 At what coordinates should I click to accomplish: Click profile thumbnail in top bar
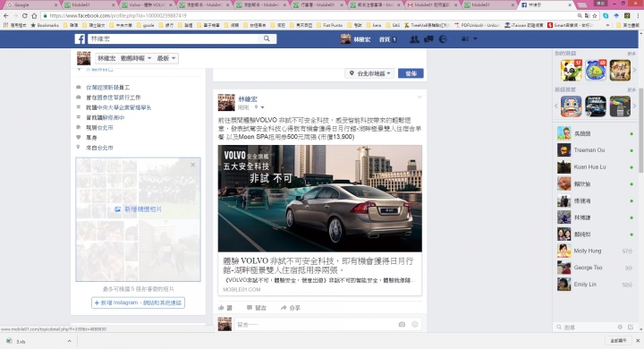pos(345,39)
